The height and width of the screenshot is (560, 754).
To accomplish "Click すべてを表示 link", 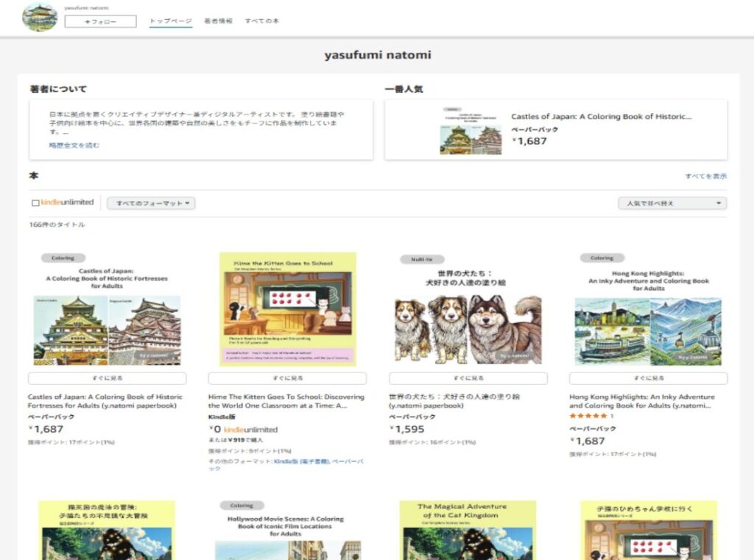I will pos(705,177).
